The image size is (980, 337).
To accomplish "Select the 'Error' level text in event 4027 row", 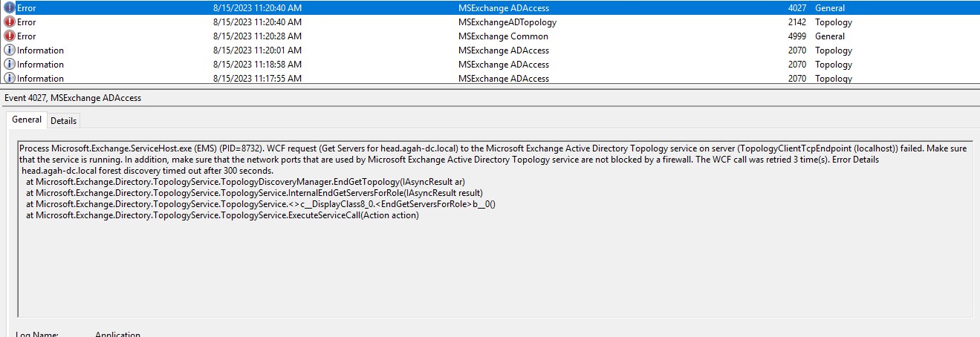I will click(27, 8).
